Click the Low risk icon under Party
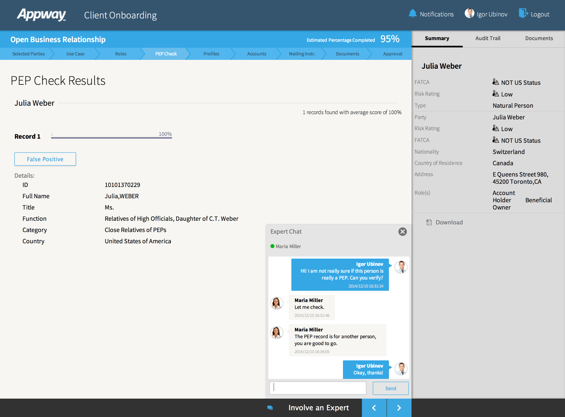 pyautogui.click(x=495, y=128)
